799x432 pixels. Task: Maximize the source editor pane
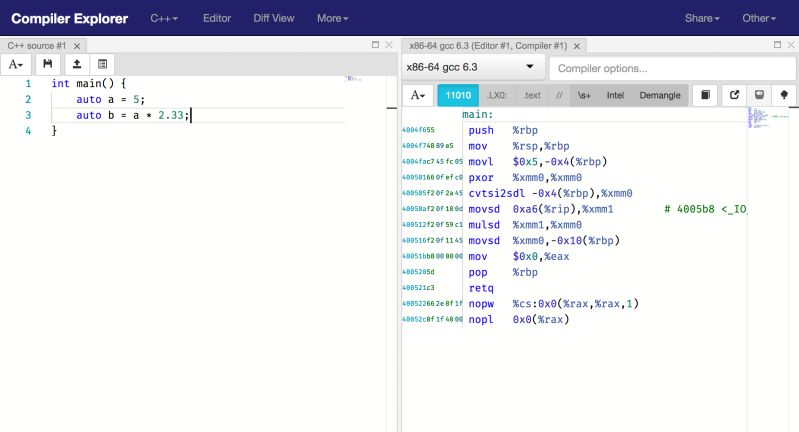376,45
